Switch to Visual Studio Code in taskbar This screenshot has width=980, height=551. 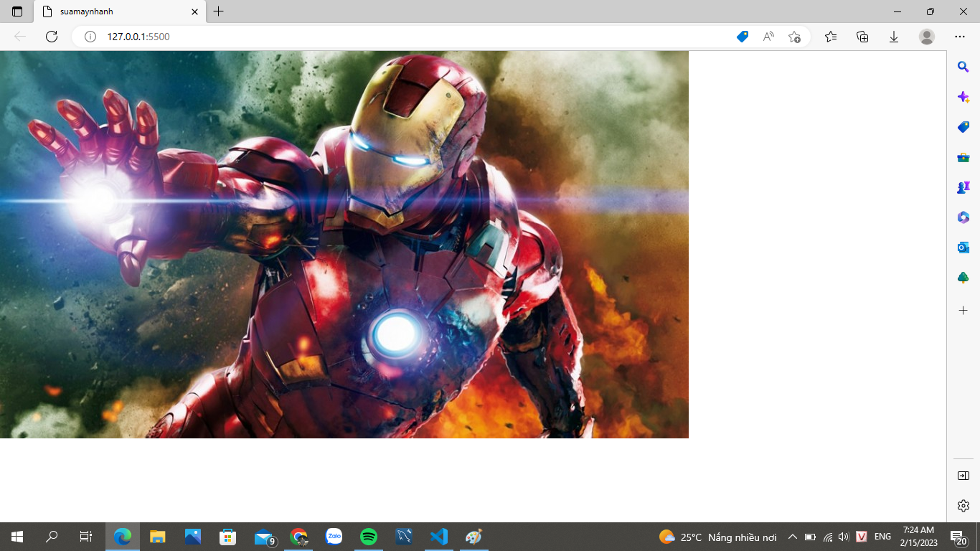click(x=439, y=537)
